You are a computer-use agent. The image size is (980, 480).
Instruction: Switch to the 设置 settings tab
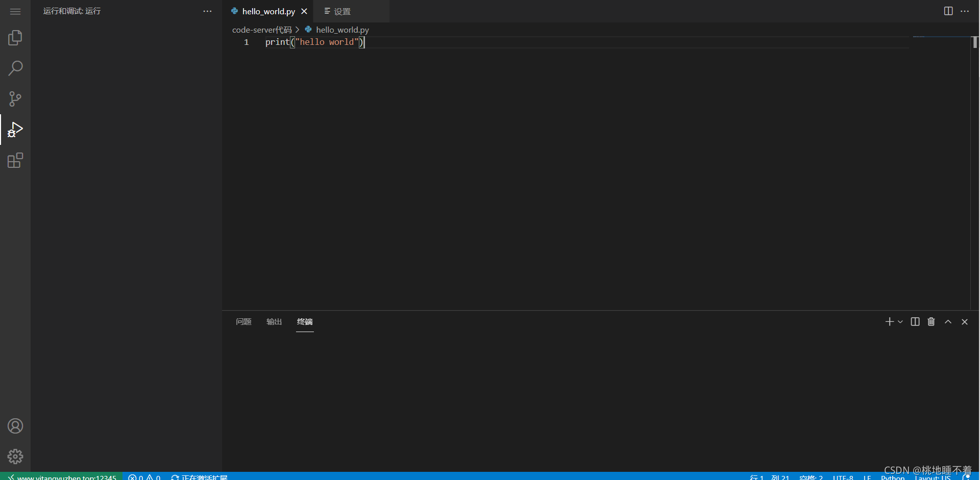342,11
